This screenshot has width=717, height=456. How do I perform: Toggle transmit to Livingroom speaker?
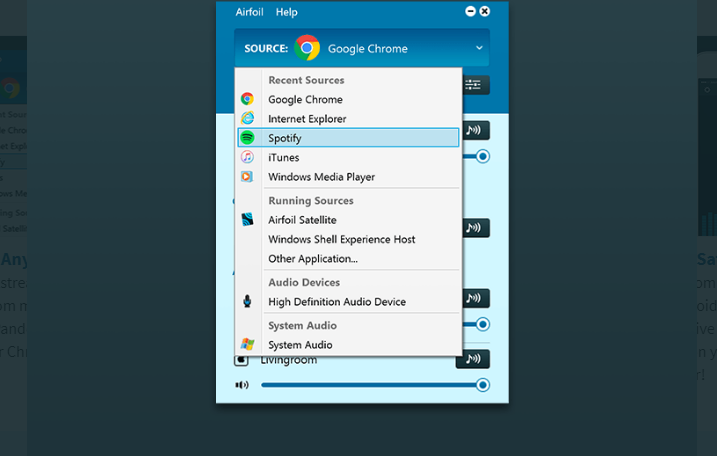coord(473,359)
